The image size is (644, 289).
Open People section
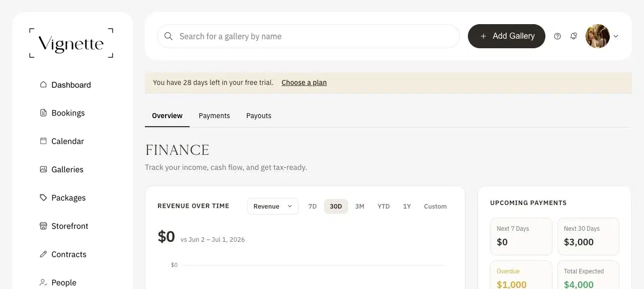tap(64, 282)
